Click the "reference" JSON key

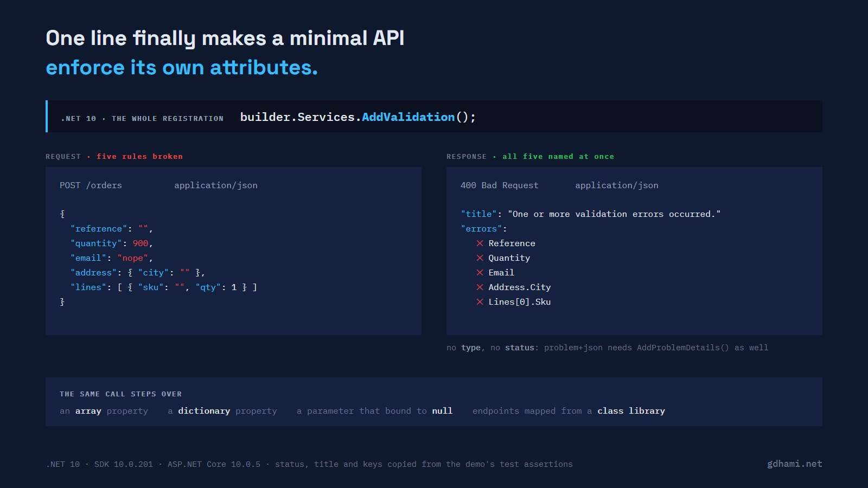pos(99,229)
